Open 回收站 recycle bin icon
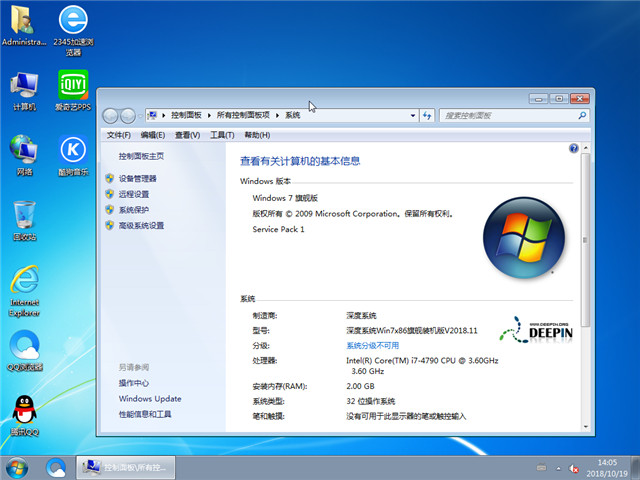The image size is (640, 480). click(x=24, y=220)
